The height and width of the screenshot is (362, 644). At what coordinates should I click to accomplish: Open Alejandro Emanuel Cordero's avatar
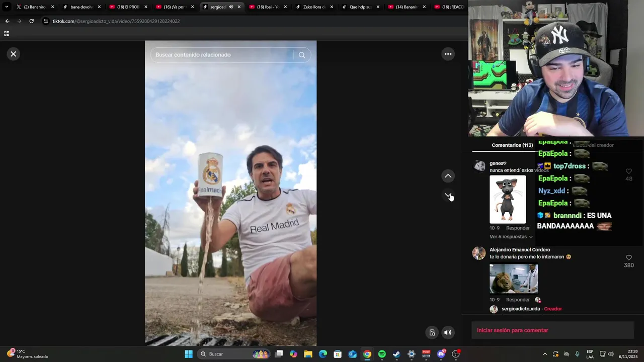pyautogui.click(x=478, y=253)
